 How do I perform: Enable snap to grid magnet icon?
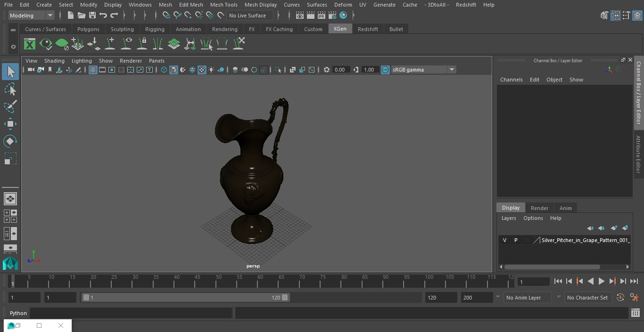[x=166, y=16]
